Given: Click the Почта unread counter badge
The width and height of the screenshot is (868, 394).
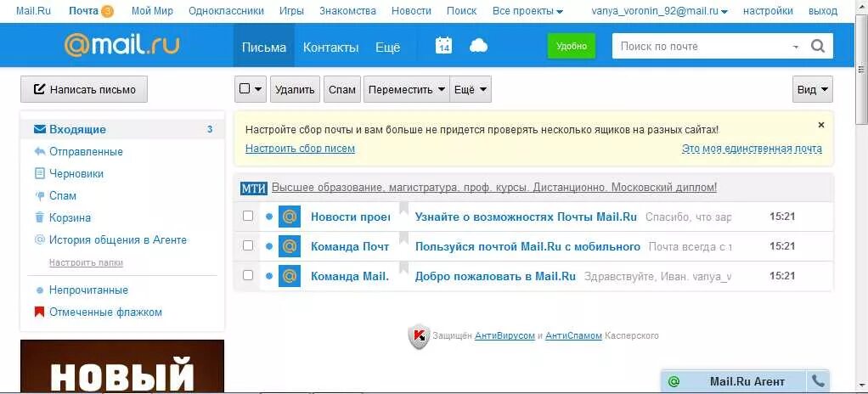Looking at the screenshot, I should 107,11.
